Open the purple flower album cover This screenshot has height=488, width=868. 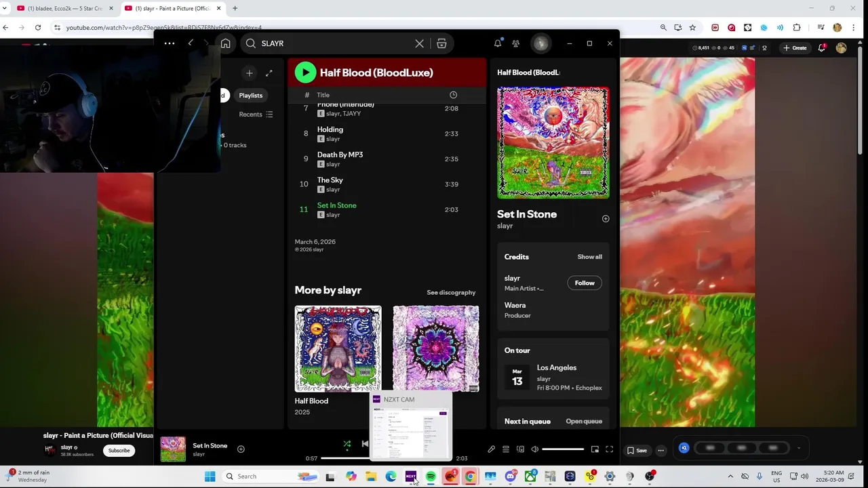point(435,348)
